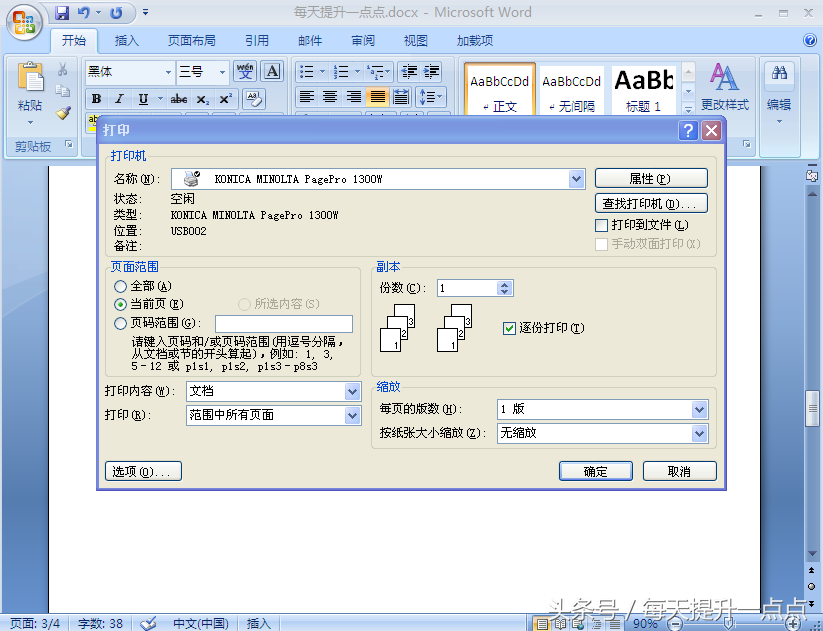Click the phonetic guide (wén) icon

[245, 71]
